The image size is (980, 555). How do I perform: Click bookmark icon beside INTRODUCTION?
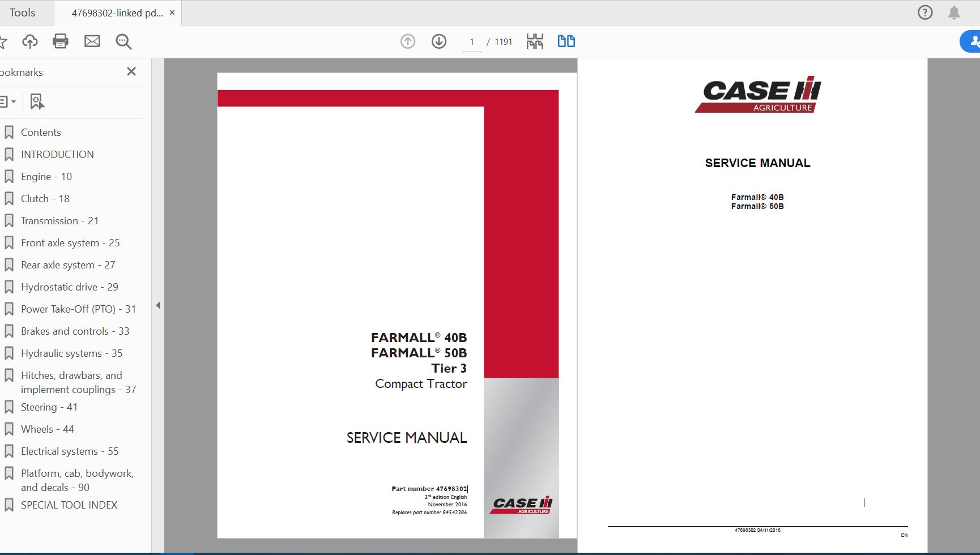coord(9,154)
